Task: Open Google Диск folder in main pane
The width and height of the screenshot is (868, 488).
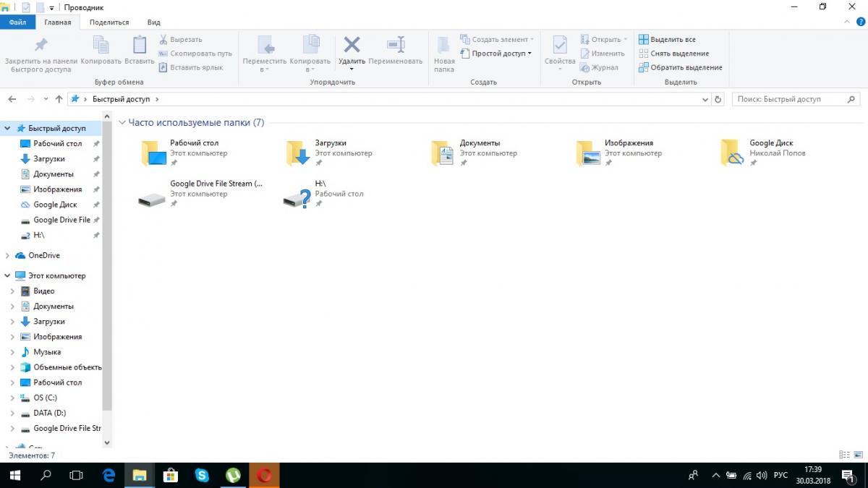Action: (732, 153)
